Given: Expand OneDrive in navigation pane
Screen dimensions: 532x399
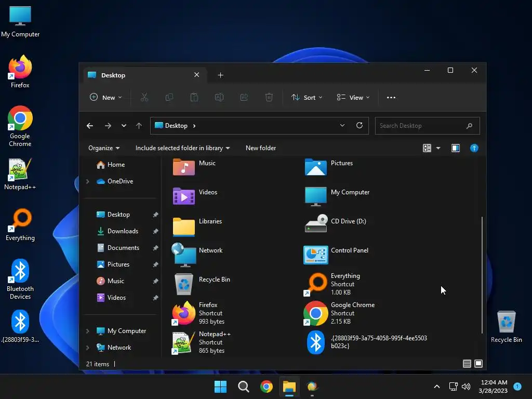Looking at the screenshot, I should coord(87,181).
